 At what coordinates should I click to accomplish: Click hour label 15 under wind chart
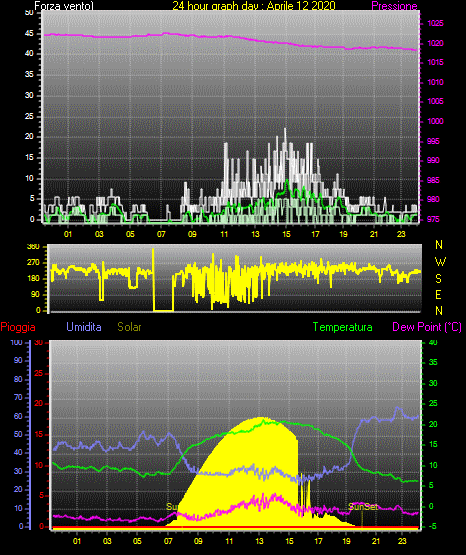tap(286, 234)
